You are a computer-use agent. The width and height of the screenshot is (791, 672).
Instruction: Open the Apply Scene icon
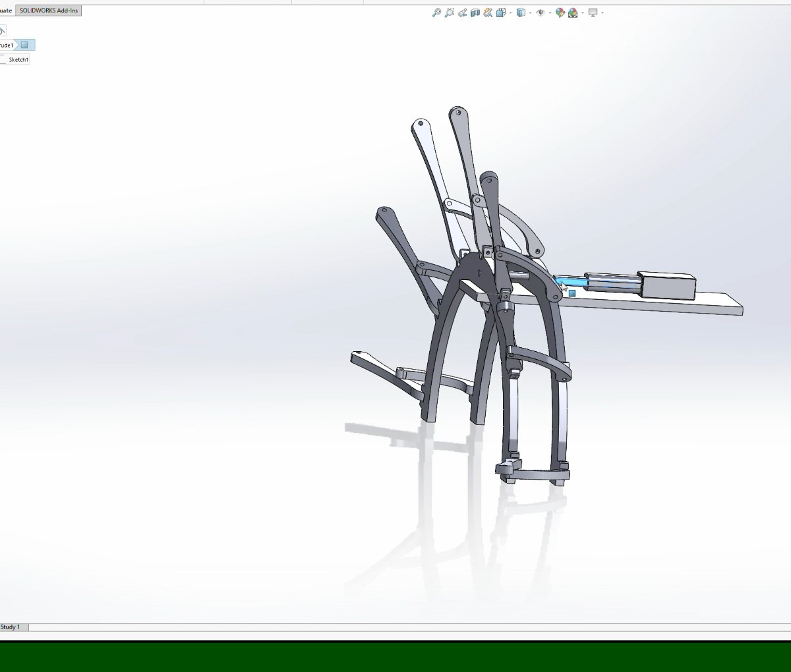(x=573, y=13)
